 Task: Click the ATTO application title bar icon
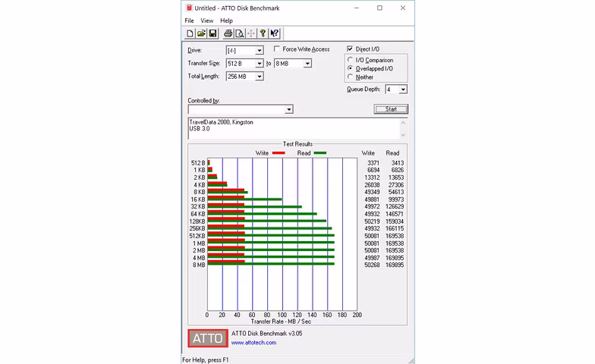tap(189, 8)
